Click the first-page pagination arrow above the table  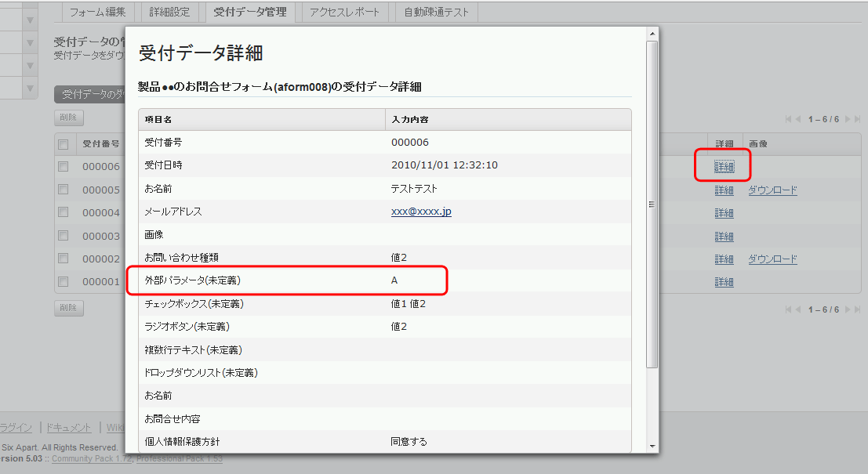[x=790, y=119]
